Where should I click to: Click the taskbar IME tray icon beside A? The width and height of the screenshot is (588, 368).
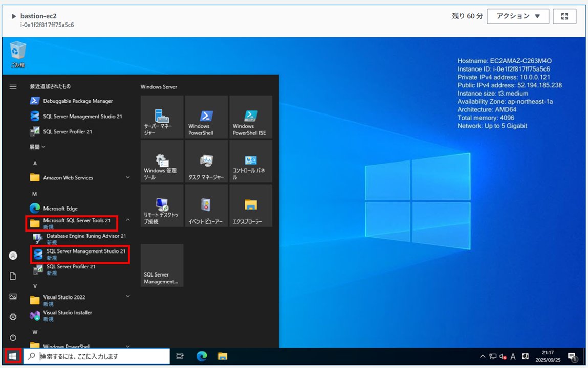click(x=526, y=356)
